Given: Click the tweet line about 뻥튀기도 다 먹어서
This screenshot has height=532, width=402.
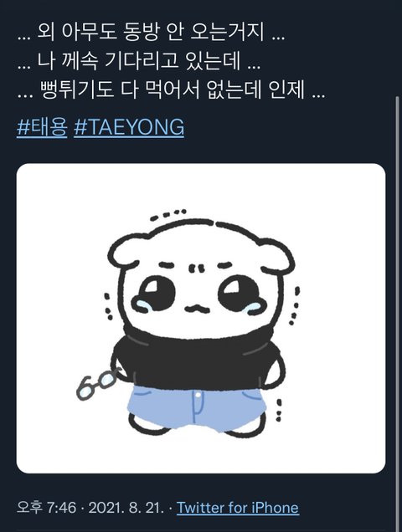Looking at the screenshot, I should 171,90.
